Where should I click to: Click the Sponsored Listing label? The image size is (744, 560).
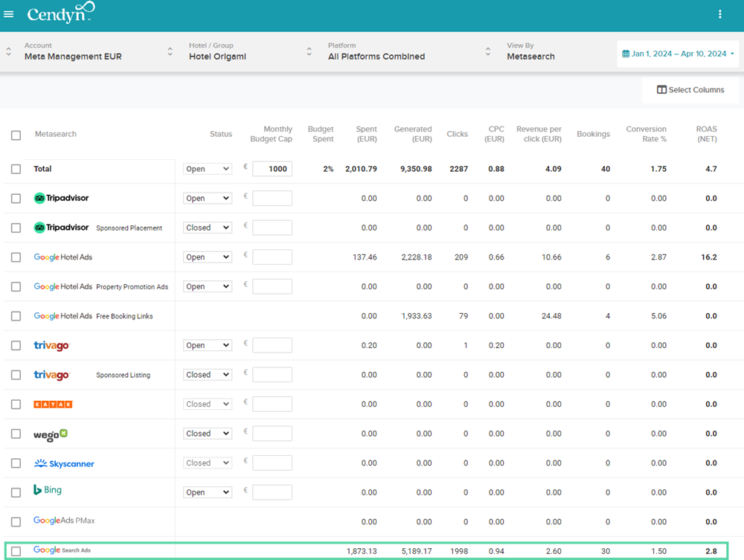(123, 375)
